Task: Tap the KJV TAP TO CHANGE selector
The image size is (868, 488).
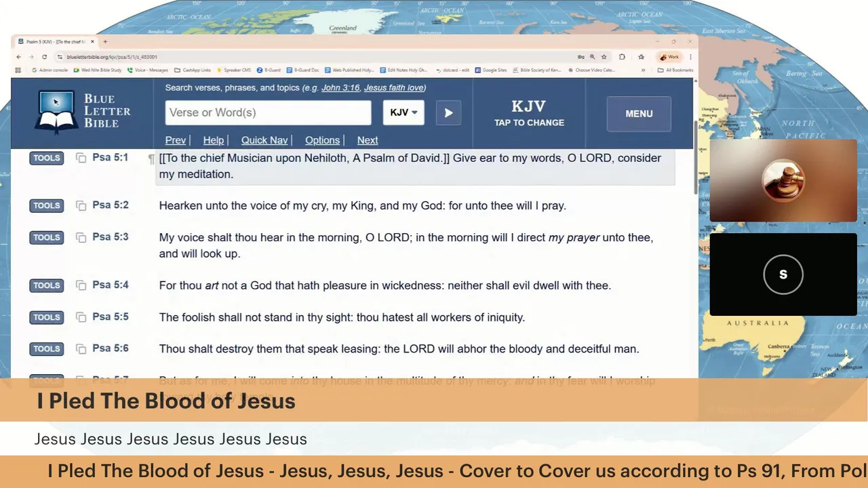Action: click(x=529, y=113)
